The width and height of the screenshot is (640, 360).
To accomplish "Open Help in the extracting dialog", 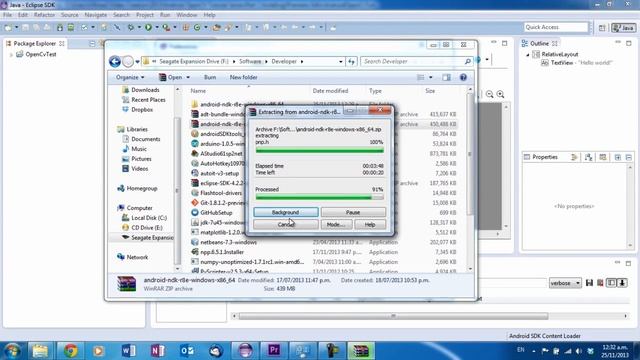I will click(370, 224).
